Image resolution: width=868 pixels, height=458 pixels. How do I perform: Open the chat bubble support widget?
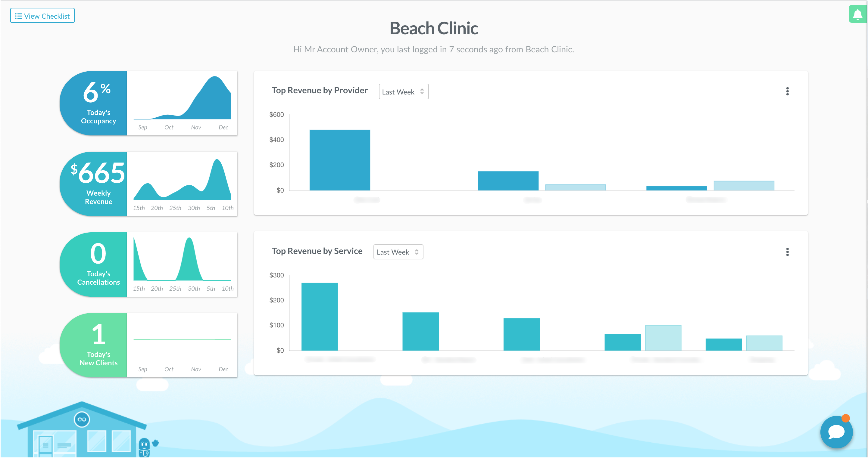(x=836, y=432)
